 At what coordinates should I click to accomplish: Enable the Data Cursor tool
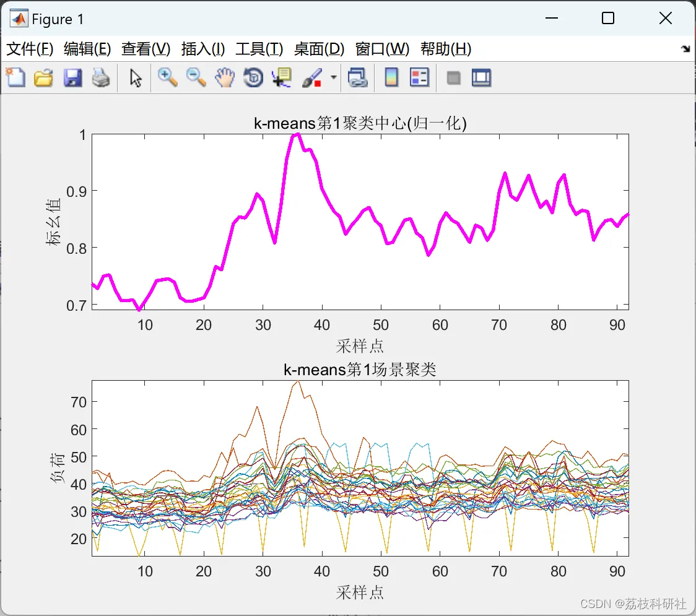[x=282, y=77]
